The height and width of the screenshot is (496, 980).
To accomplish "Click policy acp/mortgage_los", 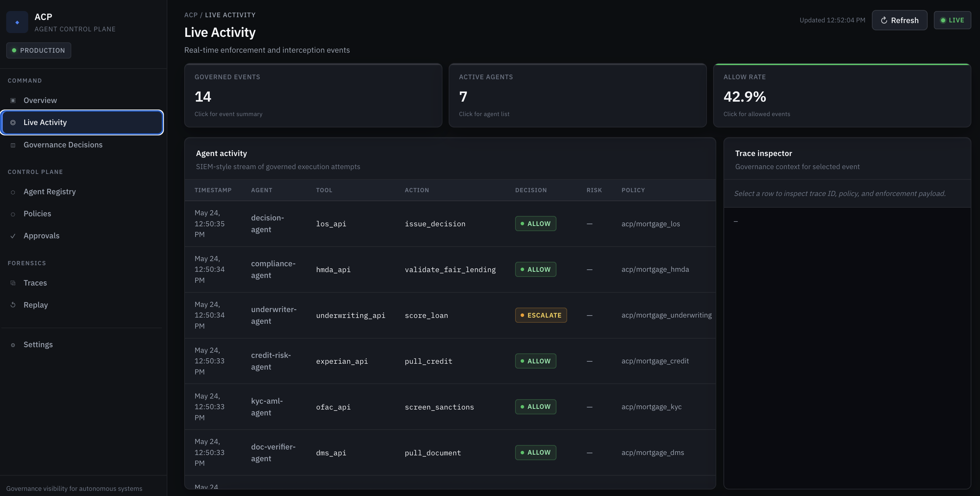I will 650,224.
